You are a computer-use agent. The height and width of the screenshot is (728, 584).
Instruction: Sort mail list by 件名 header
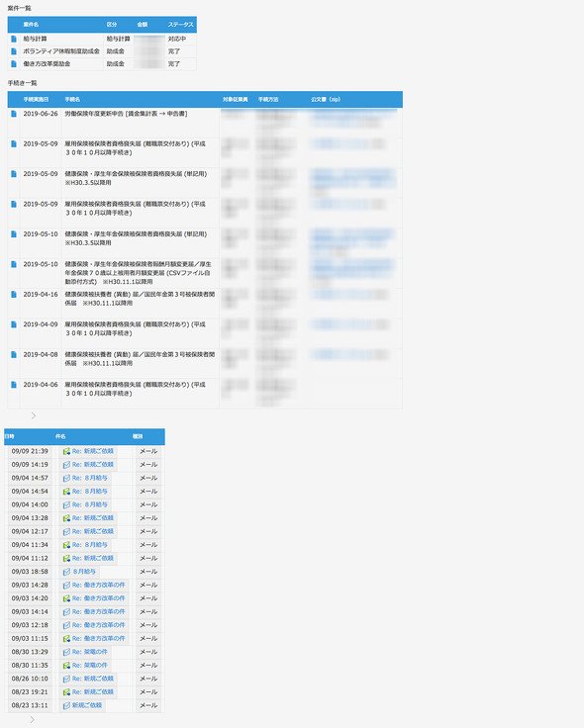click(60, 436)
